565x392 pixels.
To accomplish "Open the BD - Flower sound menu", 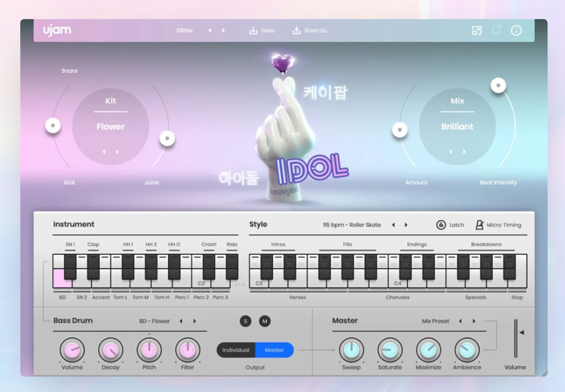I will (154, 321).
